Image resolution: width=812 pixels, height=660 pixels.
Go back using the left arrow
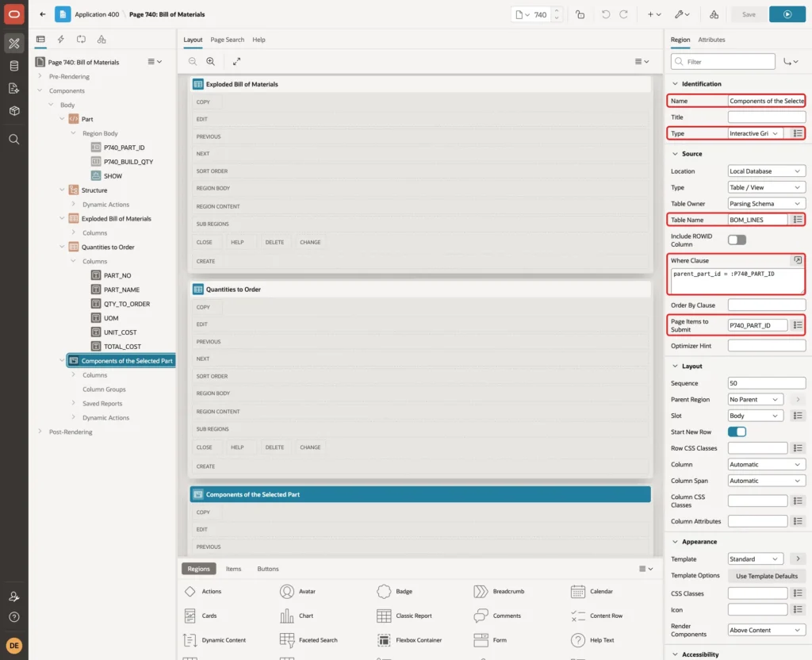point(43,14)
